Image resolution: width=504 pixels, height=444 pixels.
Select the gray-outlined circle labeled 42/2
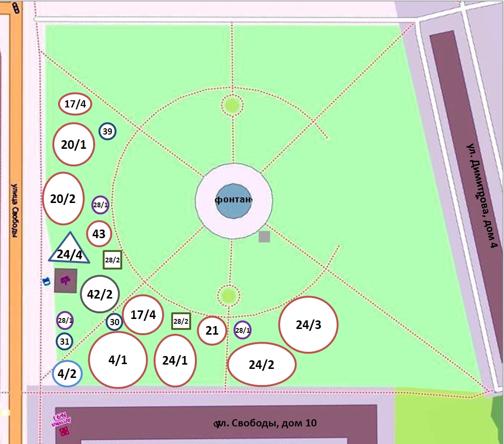100,294
